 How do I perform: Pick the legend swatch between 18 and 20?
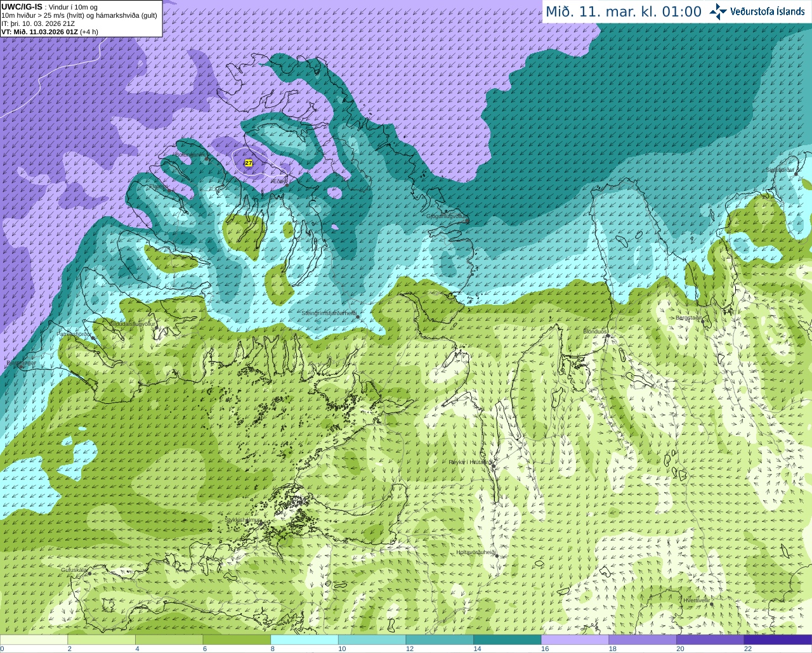643,640
